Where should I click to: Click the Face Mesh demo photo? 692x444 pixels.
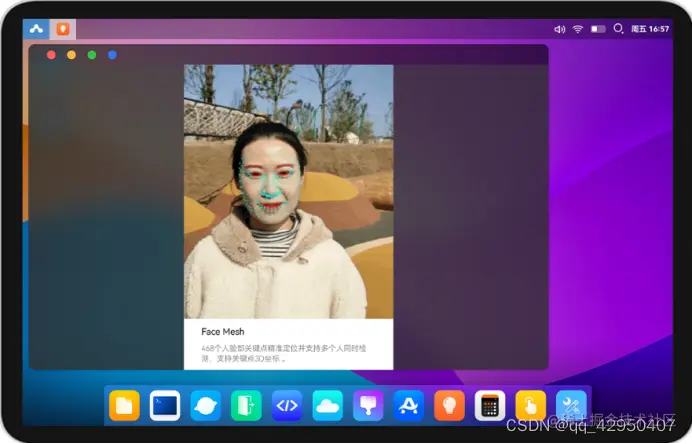[x=289, y=192]
